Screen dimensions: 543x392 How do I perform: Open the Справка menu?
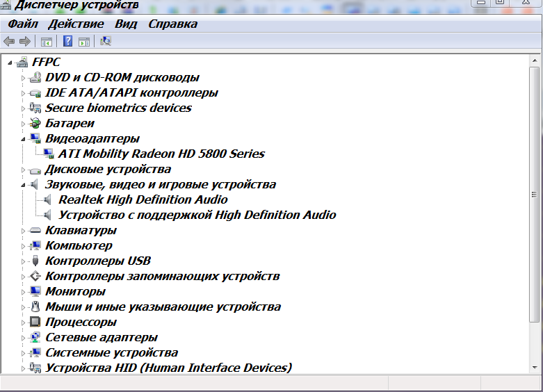point(173,24)
